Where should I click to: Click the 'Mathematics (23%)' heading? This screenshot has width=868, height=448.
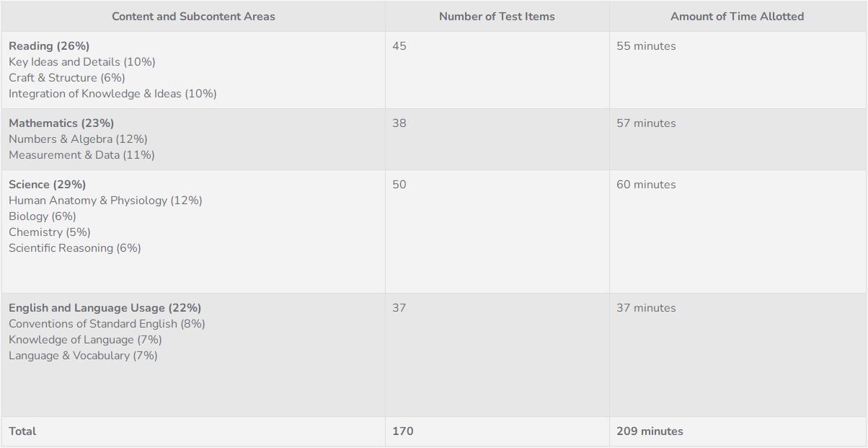click(x=61, y=123)
